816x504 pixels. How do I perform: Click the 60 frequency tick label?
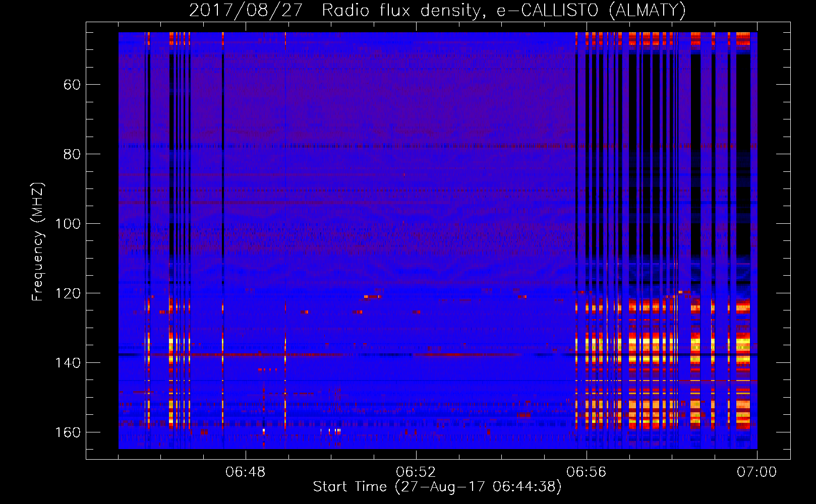tap(72, 84)
